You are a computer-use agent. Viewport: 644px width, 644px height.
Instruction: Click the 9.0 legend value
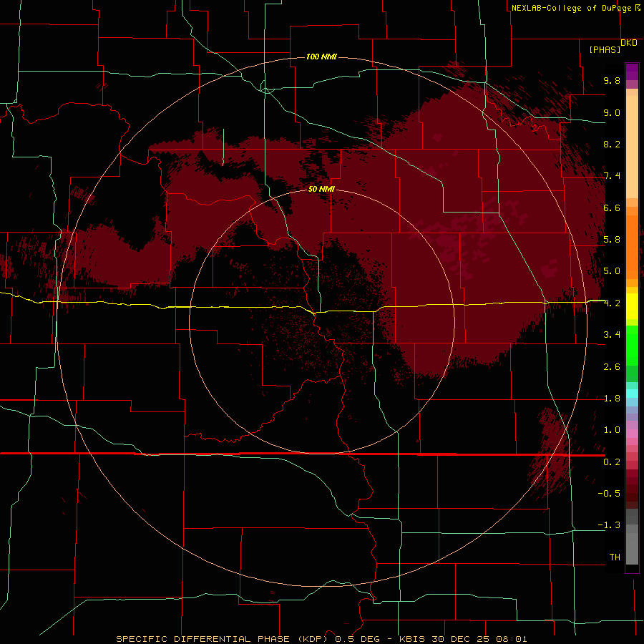click(x=612, y=112)
